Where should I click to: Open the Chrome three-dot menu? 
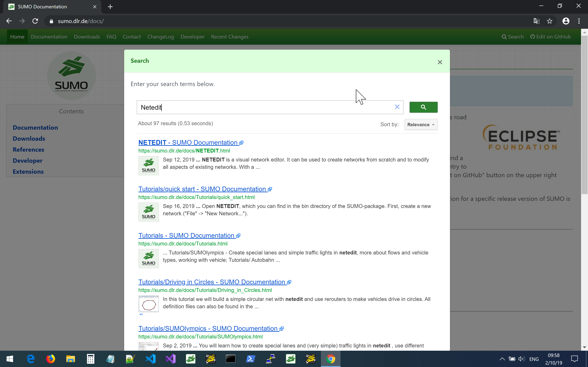pos(579,21)
